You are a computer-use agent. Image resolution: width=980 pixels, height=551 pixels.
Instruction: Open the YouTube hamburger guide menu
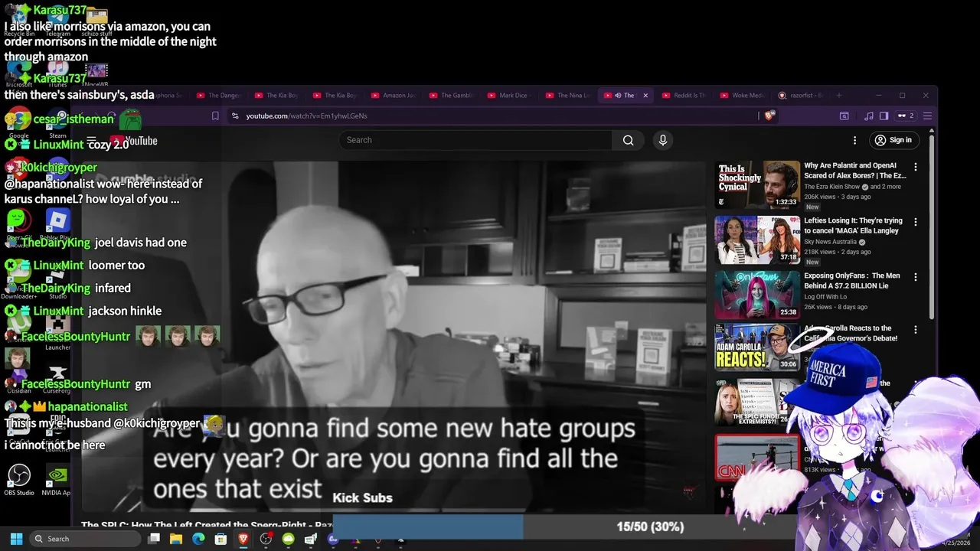(91, 141)
